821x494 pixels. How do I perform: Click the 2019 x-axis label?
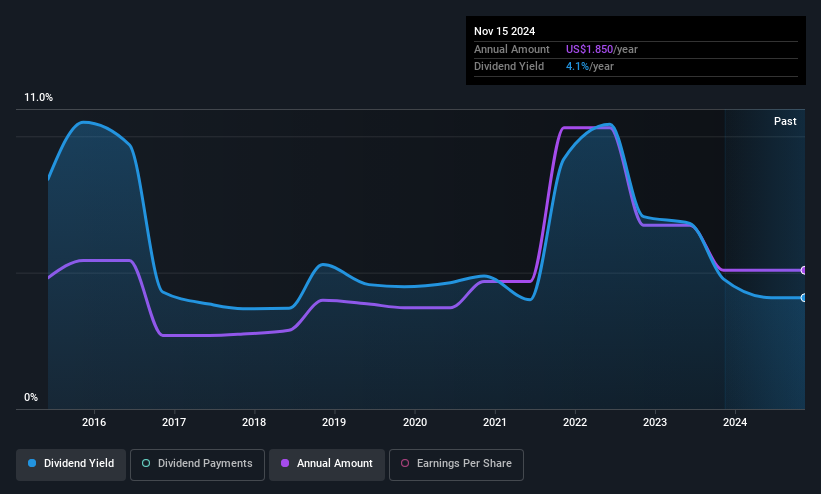(x=334, y=422)
